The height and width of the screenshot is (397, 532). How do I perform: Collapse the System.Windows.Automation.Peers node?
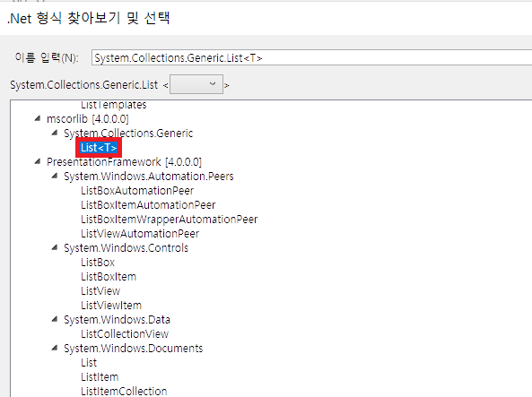click(x=55, y=176)
